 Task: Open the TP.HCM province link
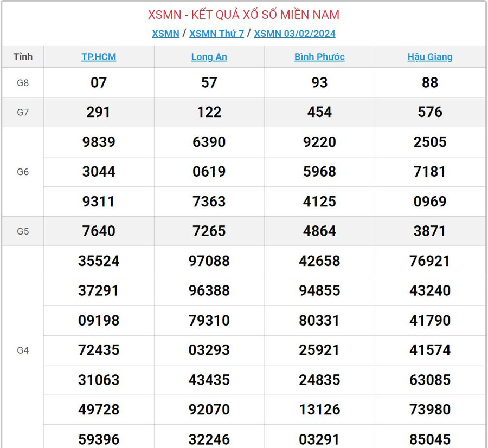click(x=99, y=57)
